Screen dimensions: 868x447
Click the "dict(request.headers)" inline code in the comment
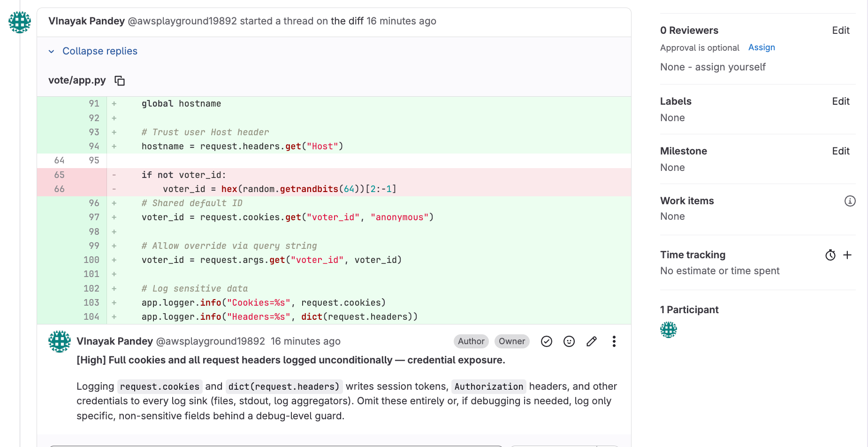click(x=284, y=386)
